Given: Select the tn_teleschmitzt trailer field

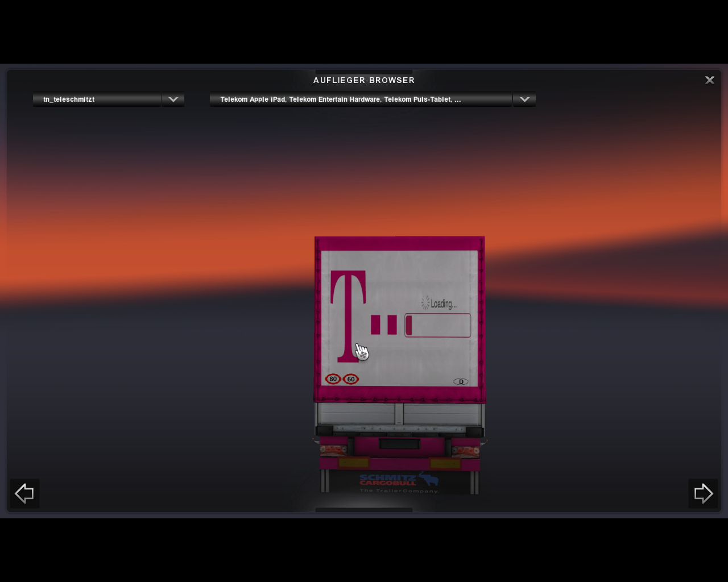Looking at the screenshot, I should (x=97, y=99).
